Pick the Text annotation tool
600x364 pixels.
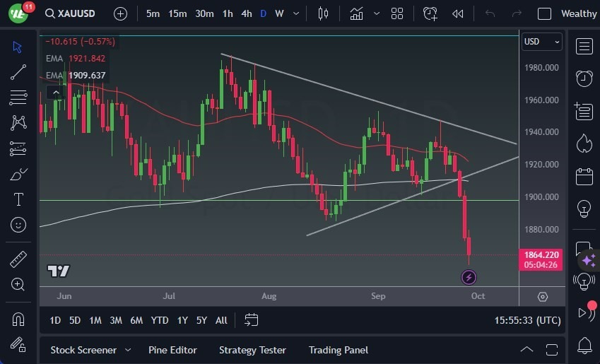[x=18, y=199]
